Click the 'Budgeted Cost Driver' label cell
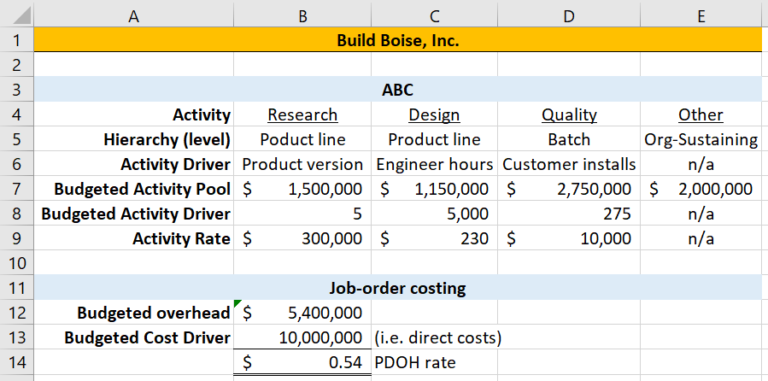This screenshot has width=768, height=381. pos(134,337)
